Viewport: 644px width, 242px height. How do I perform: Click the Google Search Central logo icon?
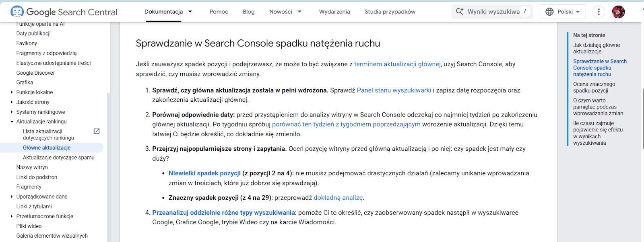17,12
